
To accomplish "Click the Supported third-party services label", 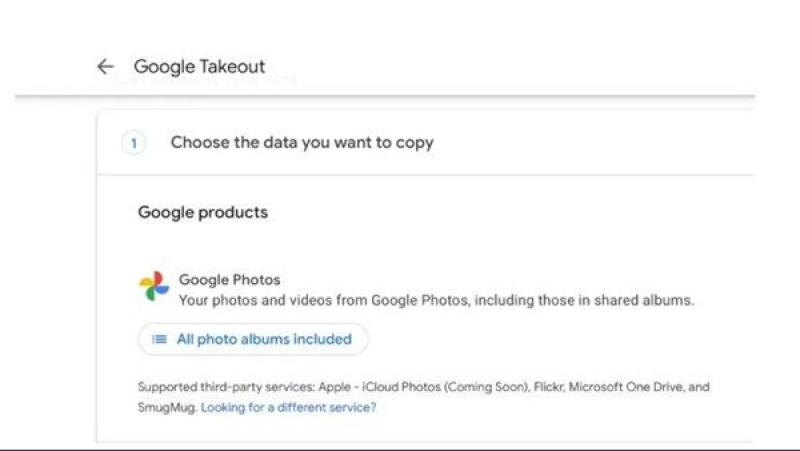I will coord(226,387).
